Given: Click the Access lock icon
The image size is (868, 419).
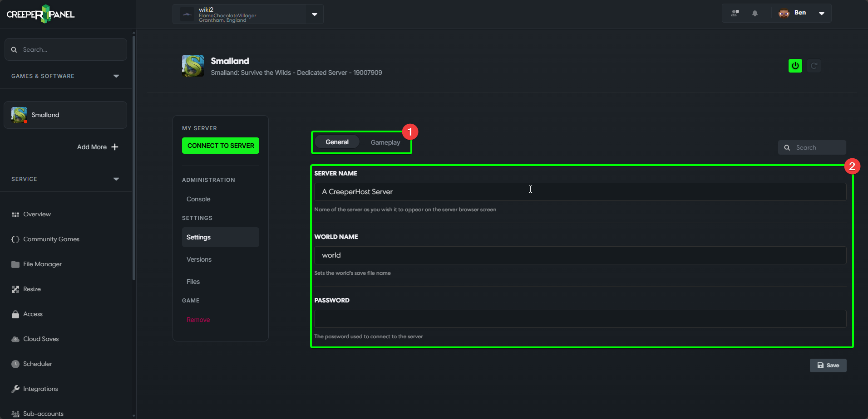Looking at the screenshot, I should tap(15, 314).
